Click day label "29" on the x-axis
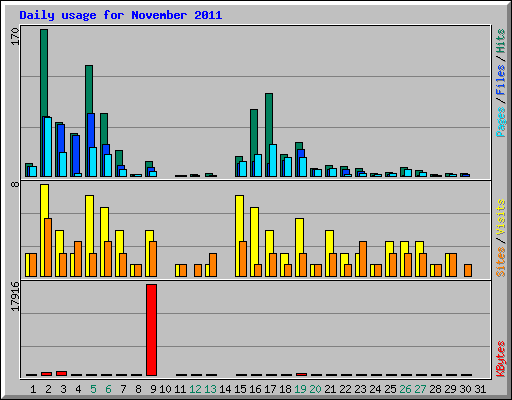The image size is (512, 400). tap(450, 389)
